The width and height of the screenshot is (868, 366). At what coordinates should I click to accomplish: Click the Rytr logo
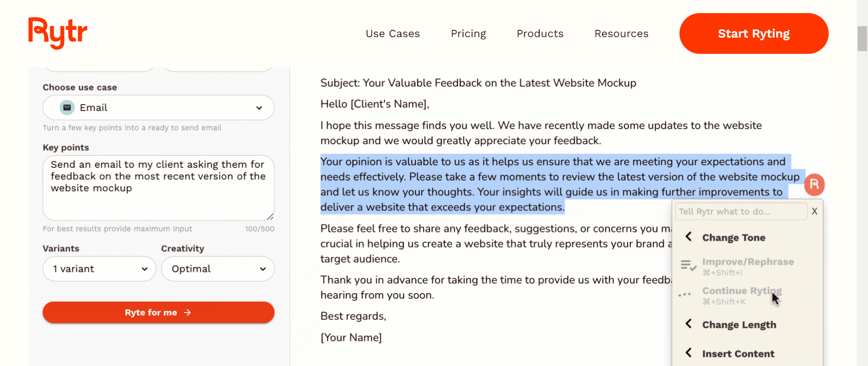[58, 33]
